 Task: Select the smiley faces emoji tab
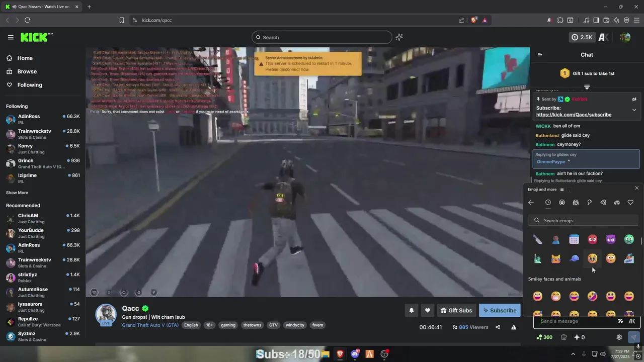tap(562, 202)
